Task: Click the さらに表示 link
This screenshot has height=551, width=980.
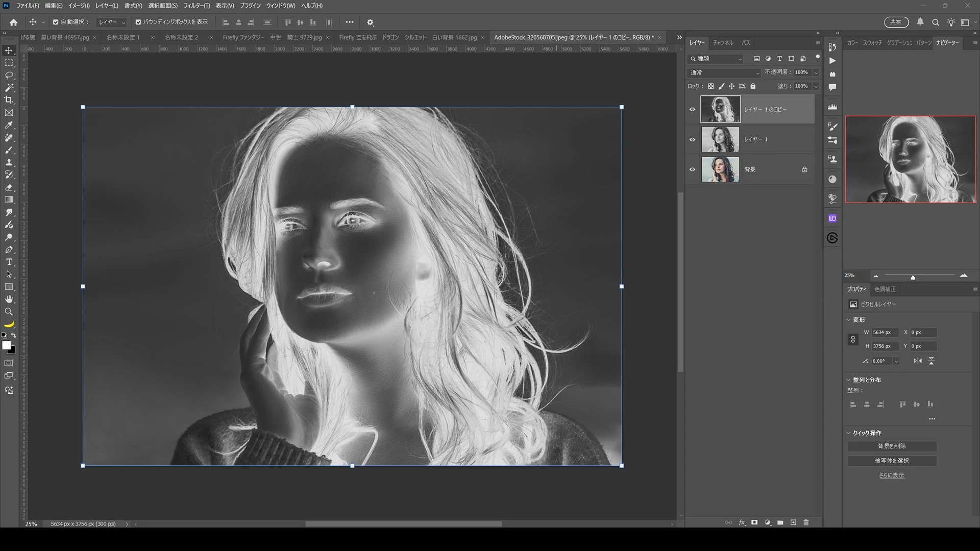Action: pyautogui.click(x=892, y=475)
